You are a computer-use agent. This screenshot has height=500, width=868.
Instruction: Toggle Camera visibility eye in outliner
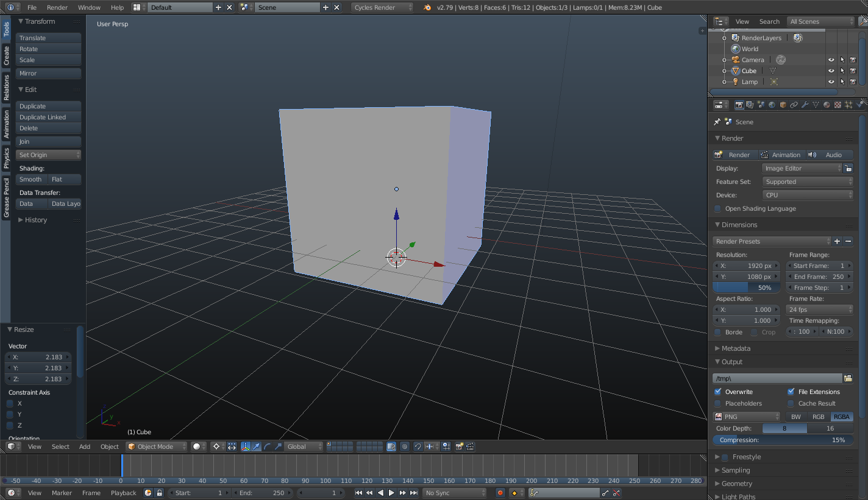pyautogui.click(x=831, y=60)
